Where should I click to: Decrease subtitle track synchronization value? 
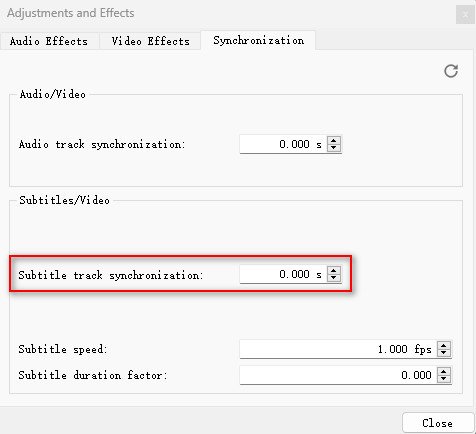(x=334, y=278)
